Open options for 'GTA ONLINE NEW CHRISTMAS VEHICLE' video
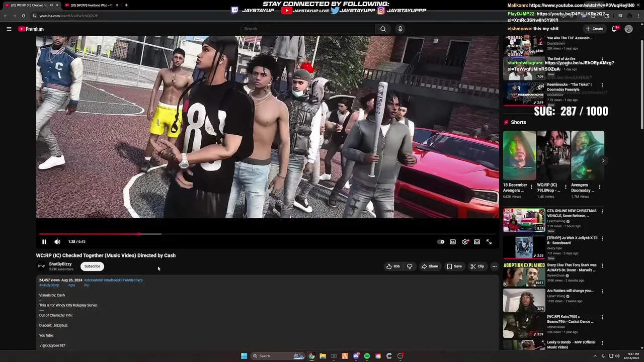 click(602, 212)
